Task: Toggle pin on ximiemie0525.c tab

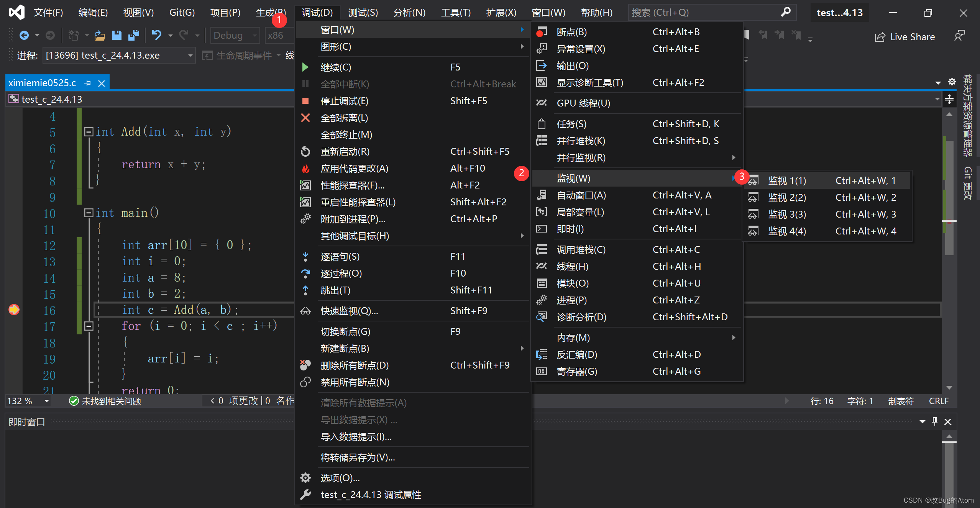Action: [x=88, y=83]
